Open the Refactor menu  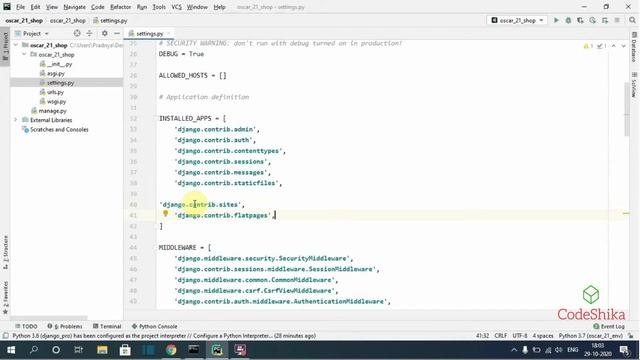[120, 7]
